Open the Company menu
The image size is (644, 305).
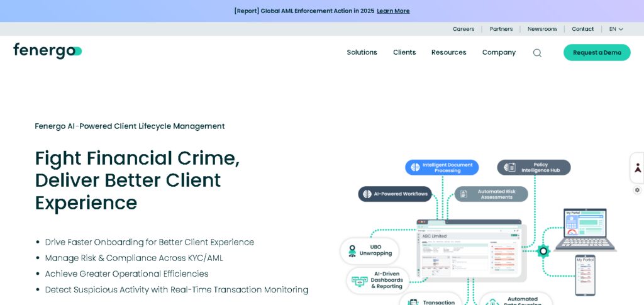click(x=499, y=53)
